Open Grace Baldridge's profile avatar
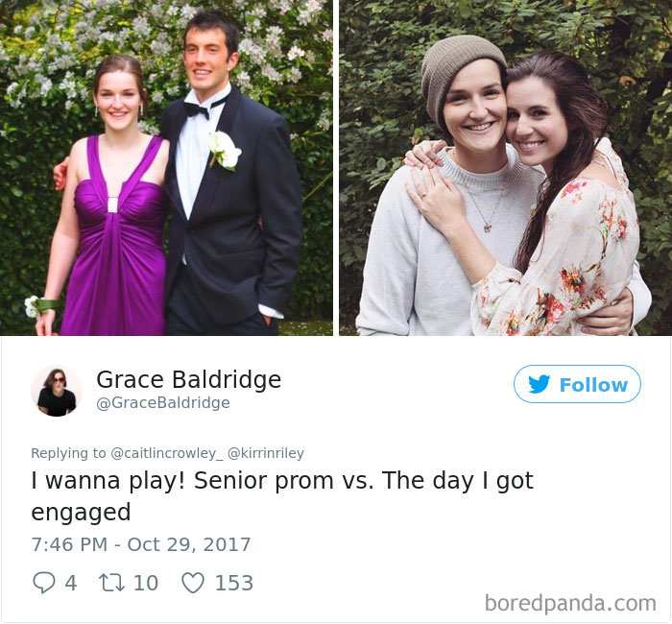This screenshot has width=672, height=624. click(56, 392)
